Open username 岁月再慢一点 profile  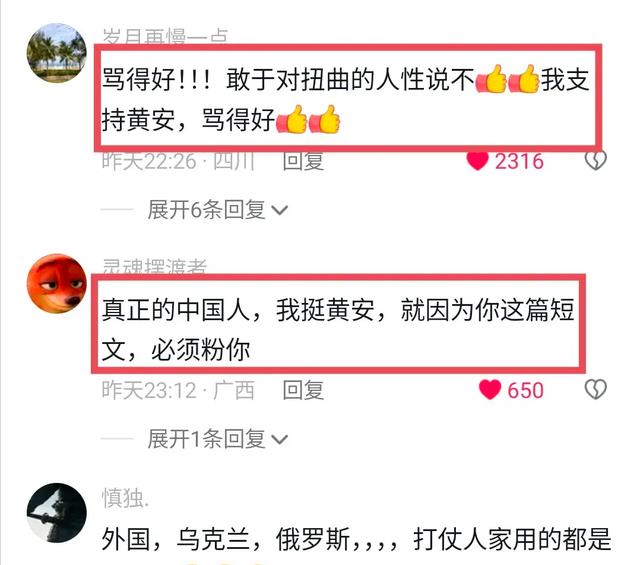(x=165, y=36)
